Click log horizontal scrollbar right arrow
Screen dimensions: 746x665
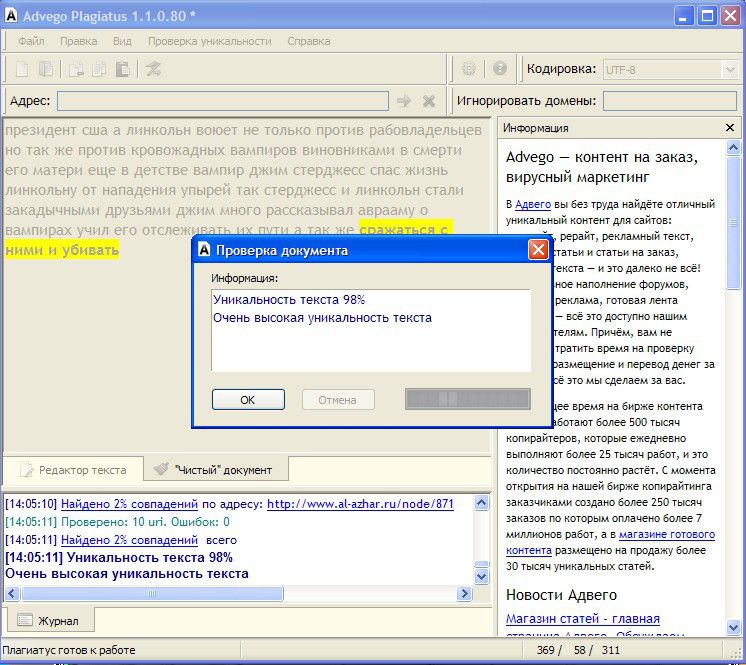point(464,594)
